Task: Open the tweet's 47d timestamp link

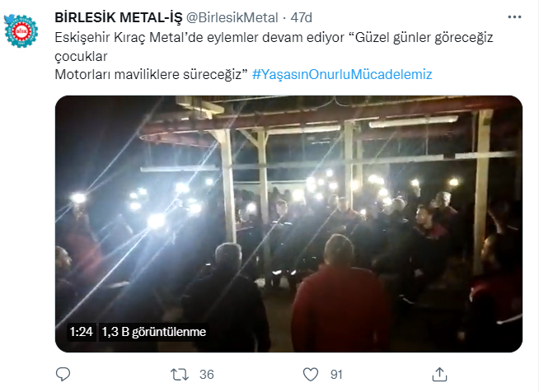Action: 301,17
